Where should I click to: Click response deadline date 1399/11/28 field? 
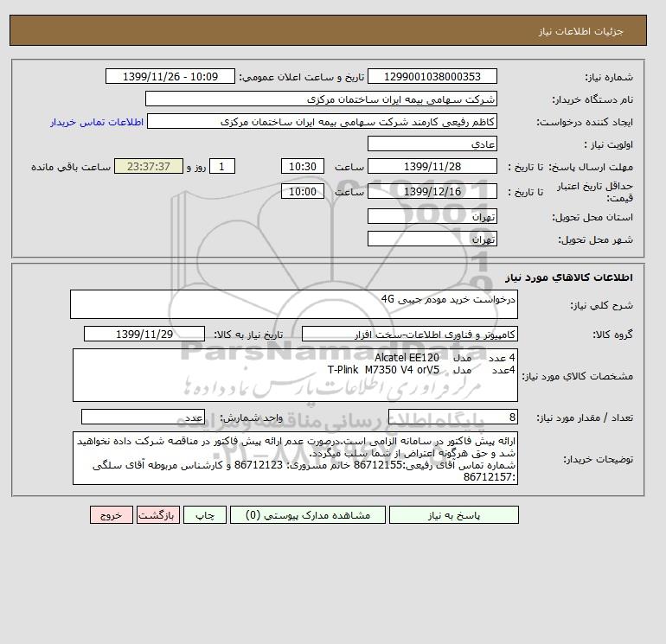pos(432,167)
